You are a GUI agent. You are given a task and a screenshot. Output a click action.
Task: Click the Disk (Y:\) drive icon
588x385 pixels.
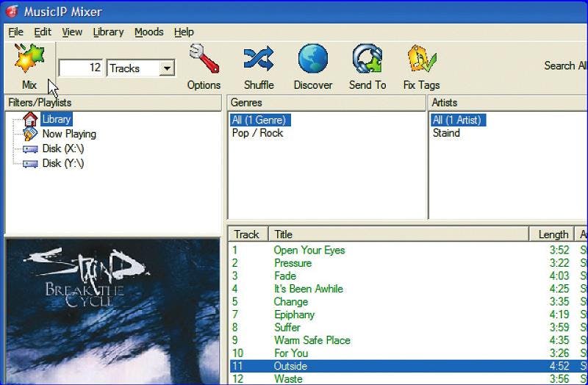pos(30,164)
